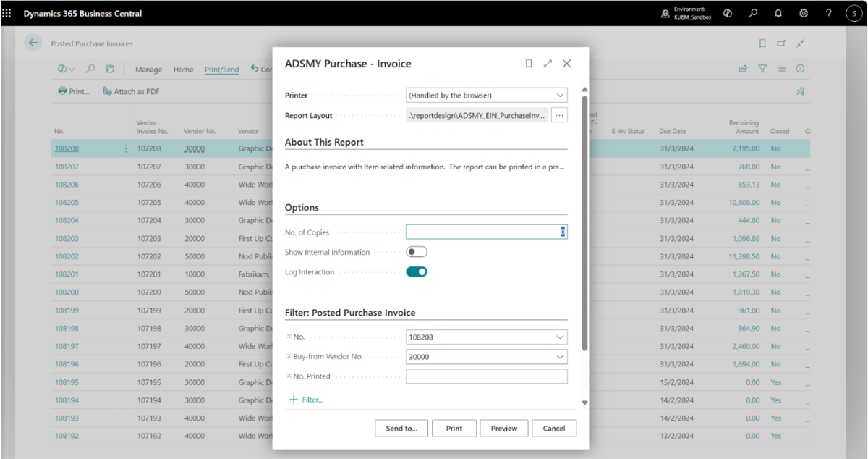868x459 pixels.
Task: Open invoice 108200 link
Action: pos(67,292)
